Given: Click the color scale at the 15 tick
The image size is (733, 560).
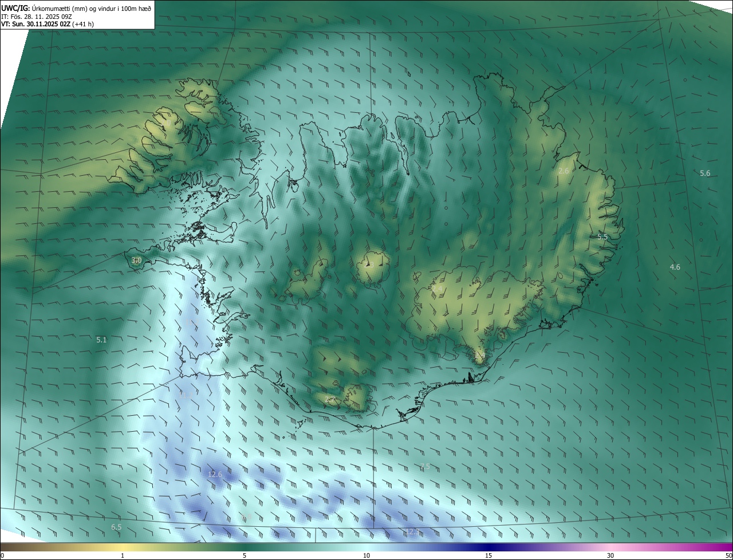Looking at the screenshot, I should coord(488,555).
